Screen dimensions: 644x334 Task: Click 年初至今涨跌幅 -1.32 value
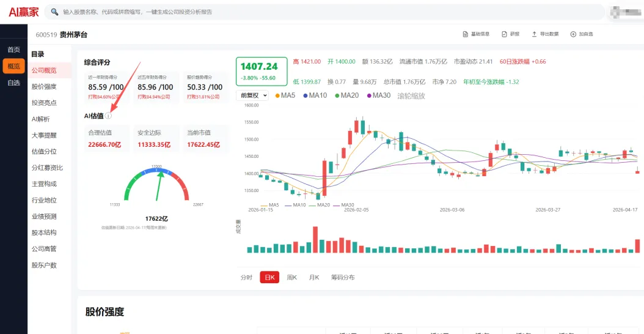click(491, 82)
